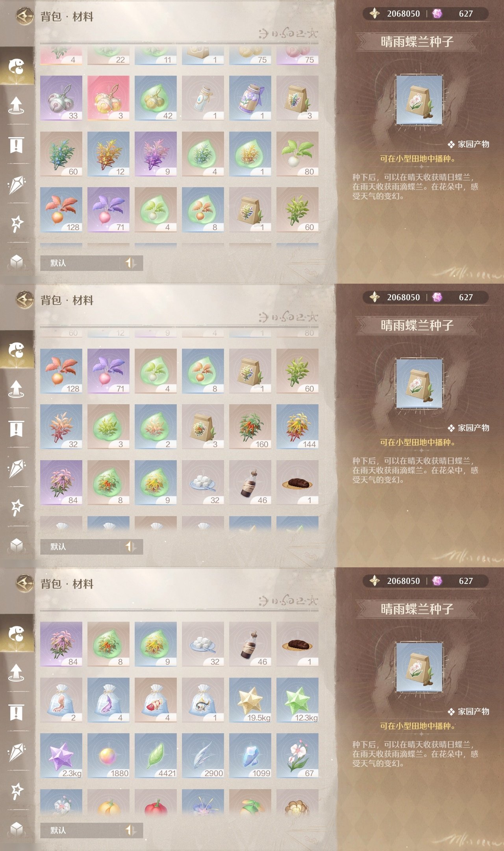Pick the purple flower jar item
The width and height of the screenshot is (504, 851).
click(250, 98)
